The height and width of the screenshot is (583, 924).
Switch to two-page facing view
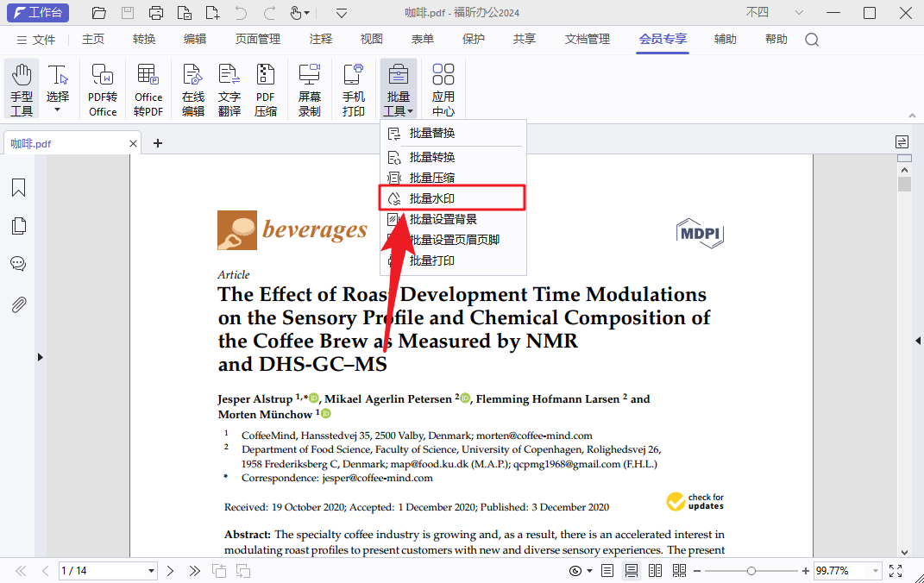pyautogui.click(x=656, y=571)
